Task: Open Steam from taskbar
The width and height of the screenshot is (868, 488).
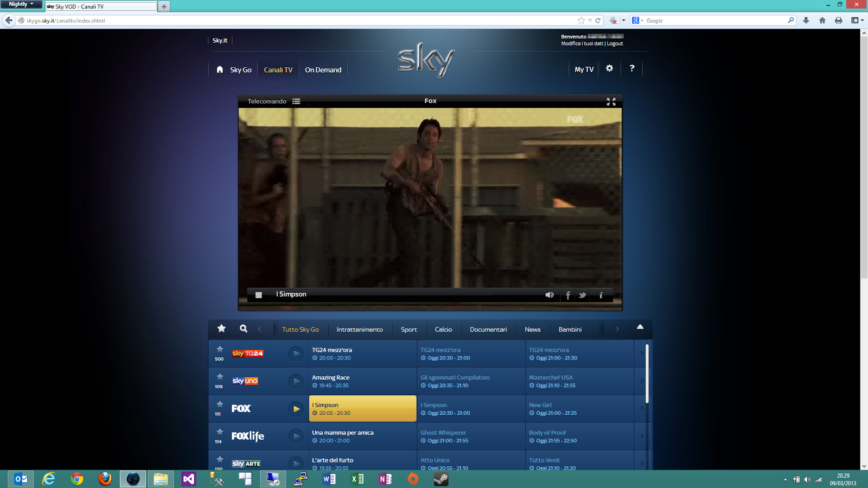Action: 441,479
